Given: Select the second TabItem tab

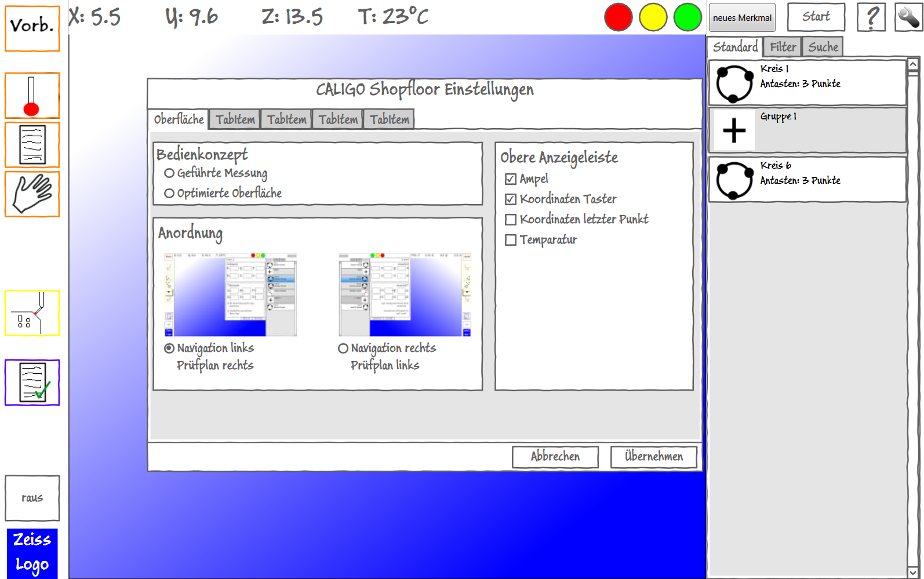Looking at the screenshot, I should (286, 119).
